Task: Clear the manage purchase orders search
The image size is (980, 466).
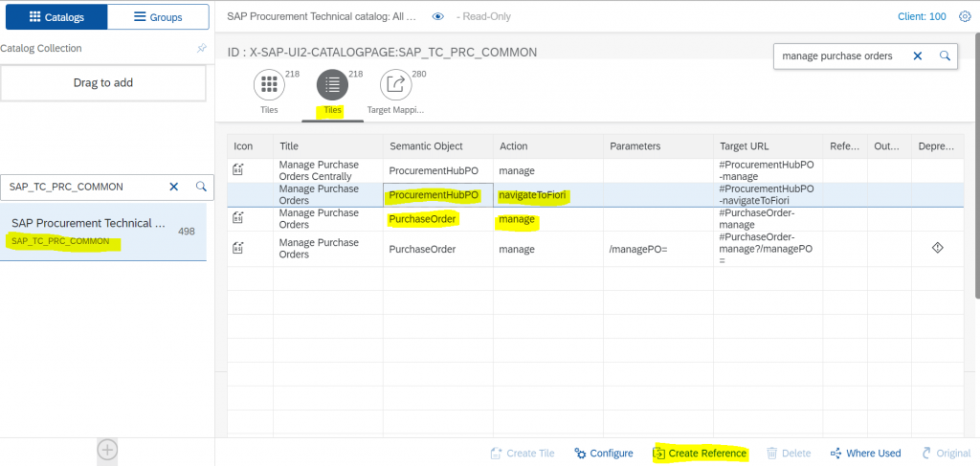Action: coord(918,56)
